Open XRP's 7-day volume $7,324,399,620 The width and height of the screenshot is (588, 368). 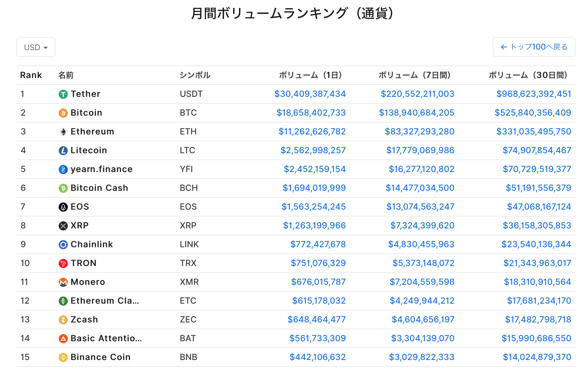coord(422,226)
